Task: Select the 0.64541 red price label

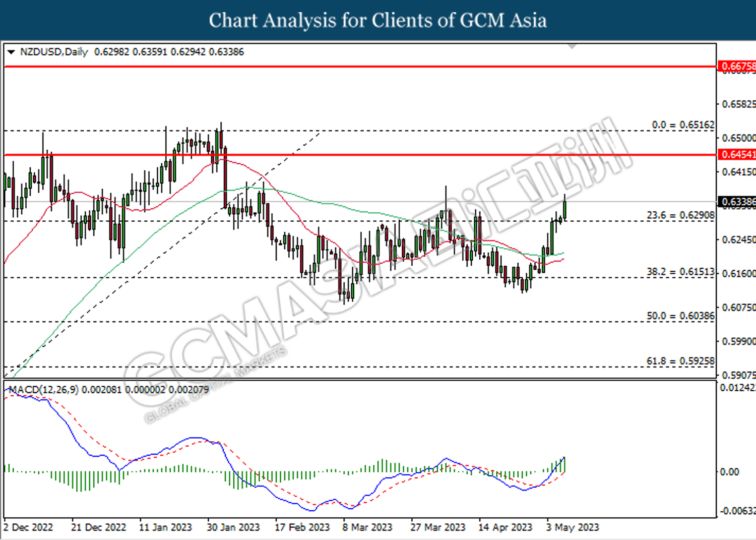Action: (x=736, y=154)
